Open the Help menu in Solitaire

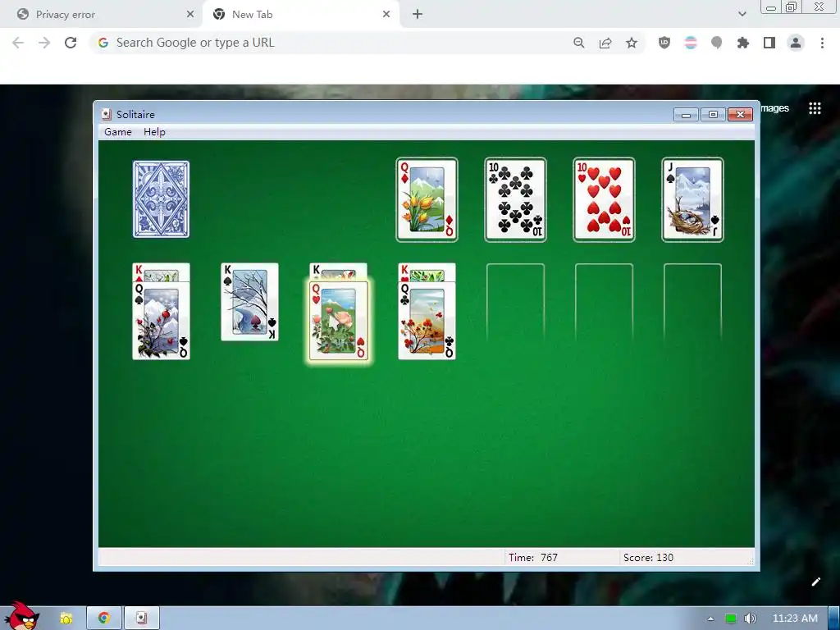(x=154, y=132)
